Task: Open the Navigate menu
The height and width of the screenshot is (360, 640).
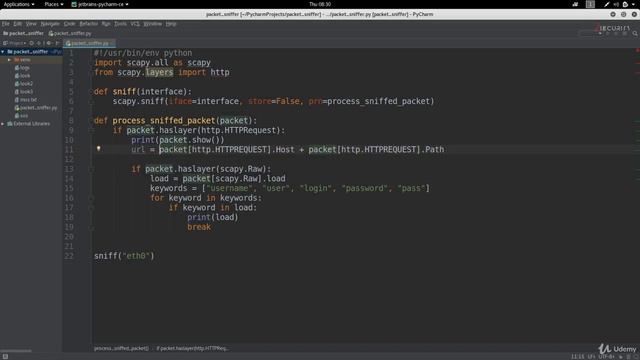Action: click(50, 24)
